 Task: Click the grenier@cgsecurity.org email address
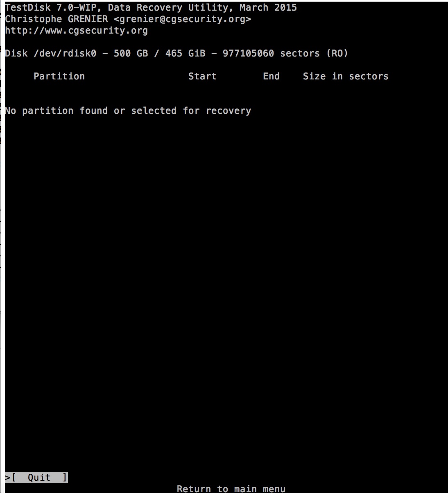(182, 19)
